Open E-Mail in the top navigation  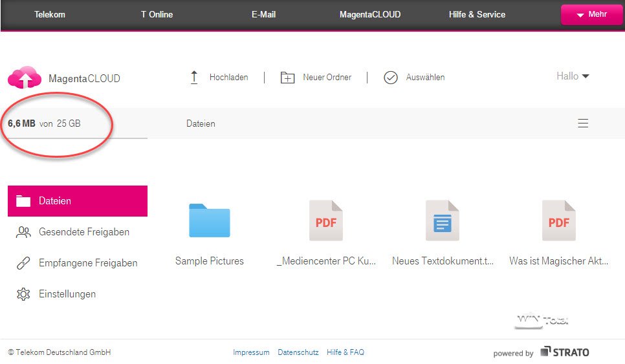click(263, 14)
